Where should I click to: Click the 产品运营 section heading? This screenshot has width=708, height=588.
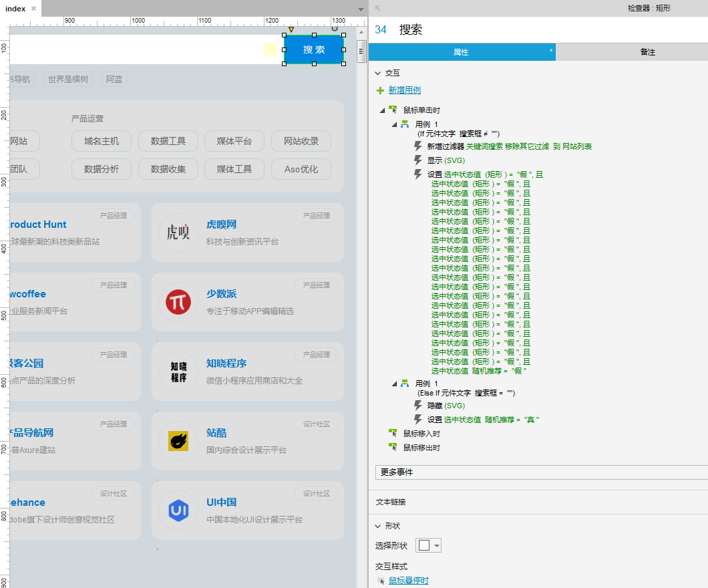(x=87, y=119)
